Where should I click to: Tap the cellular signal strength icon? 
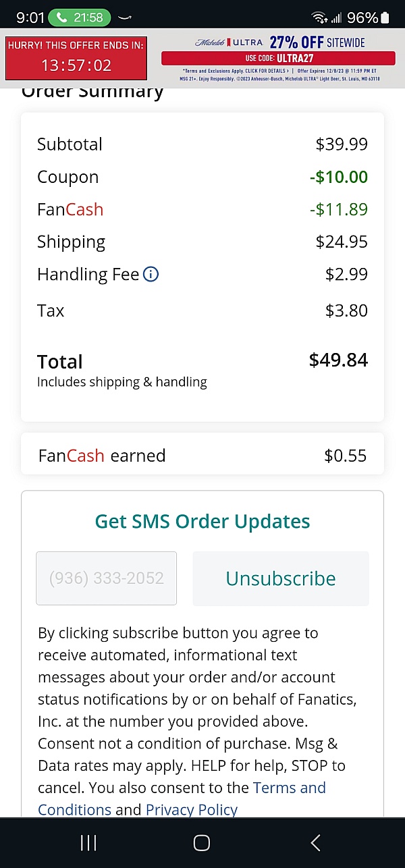pos(335,18)
